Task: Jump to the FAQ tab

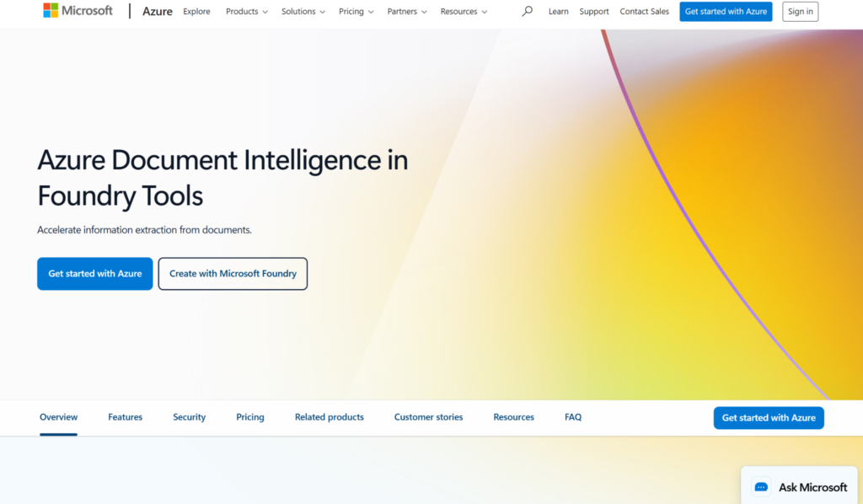Action: [x=573, y=417]
